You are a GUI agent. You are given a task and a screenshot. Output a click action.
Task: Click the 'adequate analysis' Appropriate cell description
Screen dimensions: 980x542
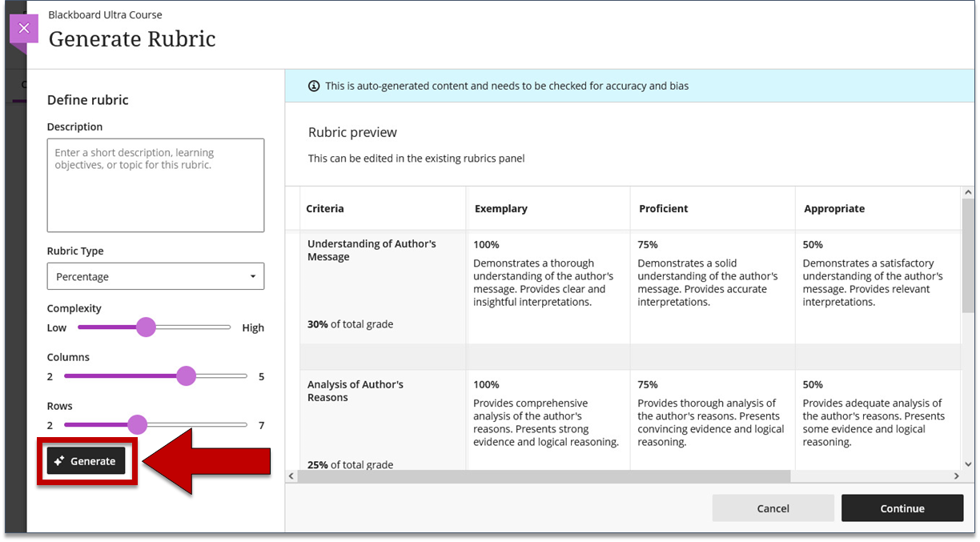click(x=874, y=423)
